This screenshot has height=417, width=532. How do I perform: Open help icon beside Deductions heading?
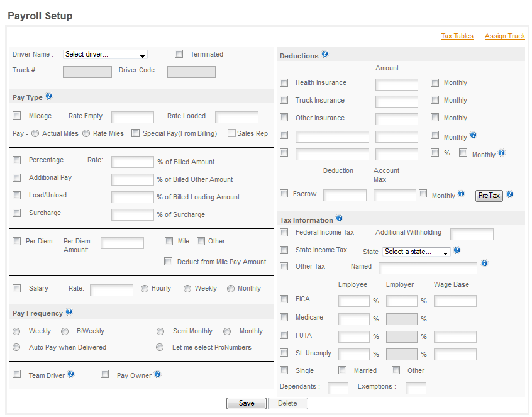[324, 54]
